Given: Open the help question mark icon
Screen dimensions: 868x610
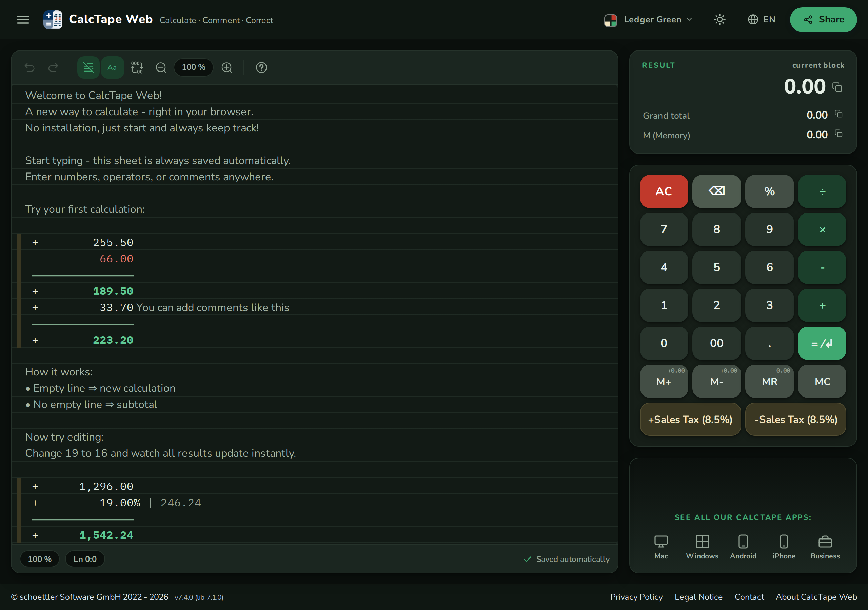Looking at the screenshot, I should 261,68.
